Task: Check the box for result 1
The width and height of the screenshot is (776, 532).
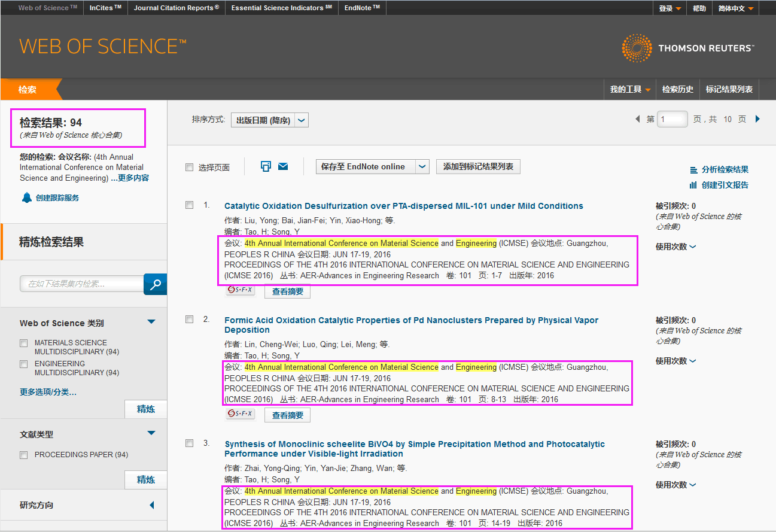Action: pos(190,205)
